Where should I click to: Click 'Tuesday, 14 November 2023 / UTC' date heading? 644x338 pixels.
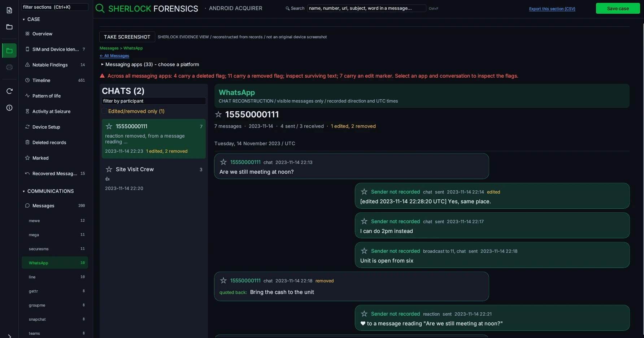[x=255, y=143]
